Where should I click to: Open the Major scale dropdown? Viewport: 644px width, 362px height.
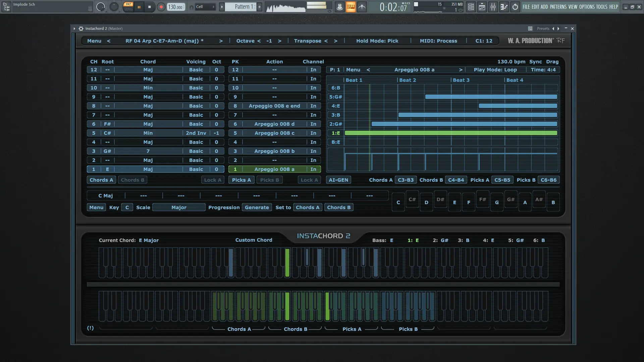coord(179,207)
